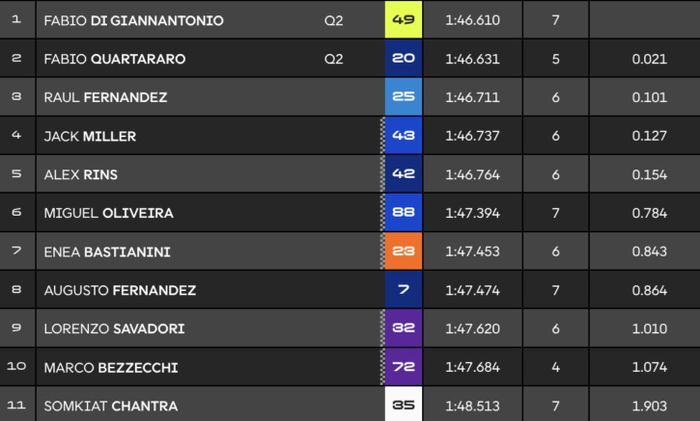
Task: Click Jack Miller's name
Action: 90,136
